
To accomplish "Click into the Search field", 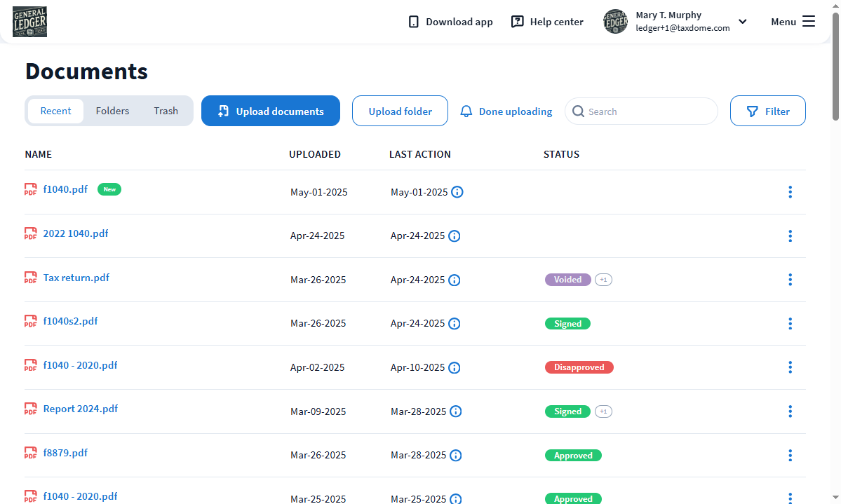I will (x=645, y=111).
